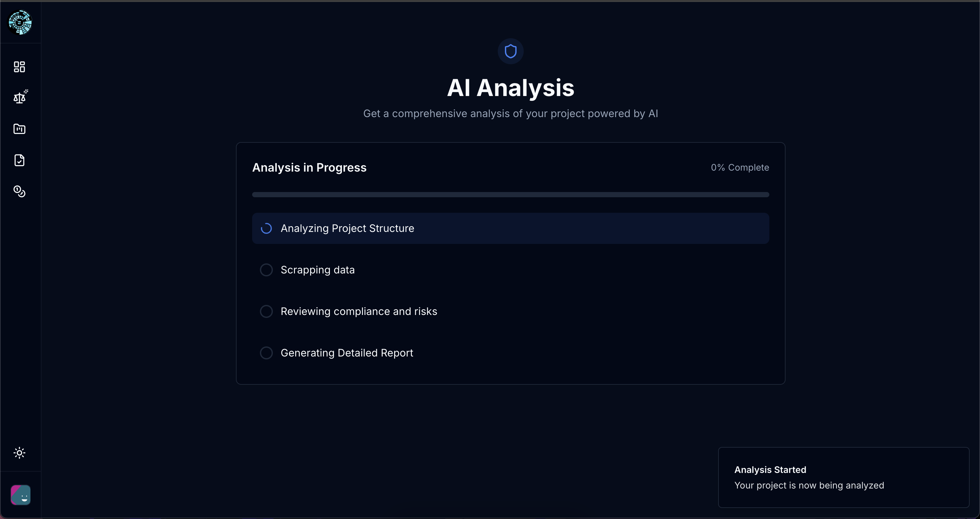Select the Analyzing Project Structure step row
The image size is (980, 519).
pyautogui.click(x=510, y=228)
